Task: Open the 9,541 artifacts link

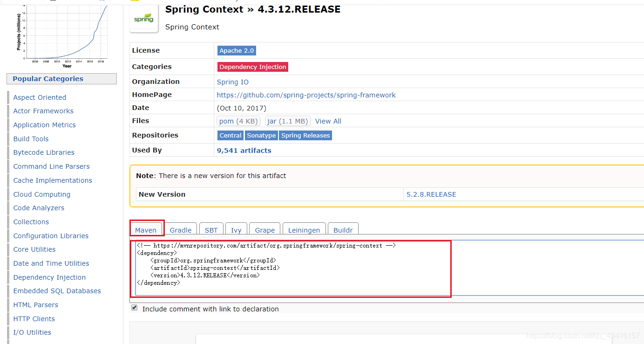Action: click(x=244, y=151)
